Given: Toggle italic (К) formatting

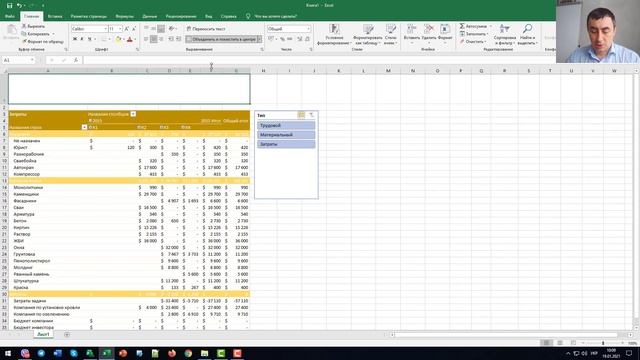Looking at the screenshot, I should point(82,39).
